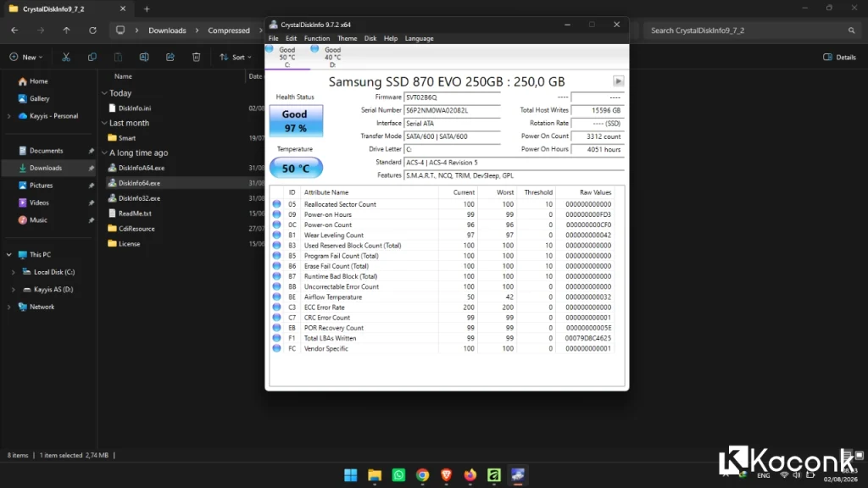This screenshot has width=868, height=488.
Task: Refresh the File Explorer view
Action: (92, 30)
